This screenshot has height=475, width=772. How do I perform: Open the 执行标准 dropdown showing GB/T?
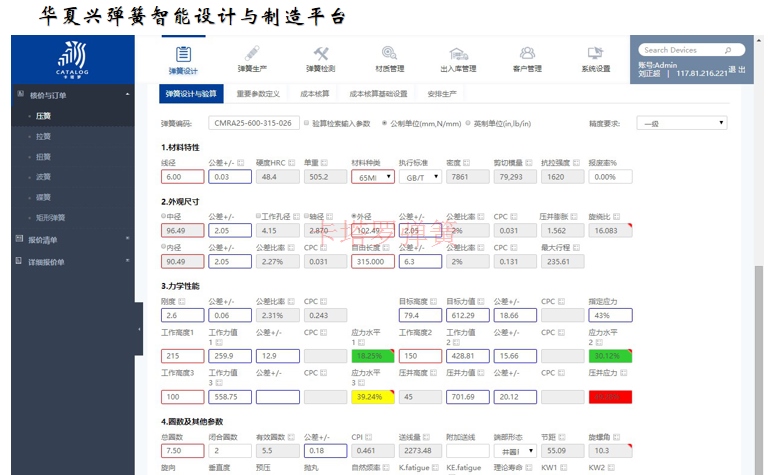(x=420, y=177)
